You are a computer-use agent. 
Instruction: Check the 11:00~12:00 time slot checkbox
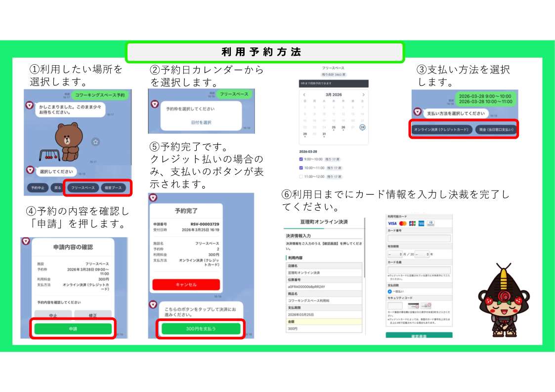click(301, 176)
